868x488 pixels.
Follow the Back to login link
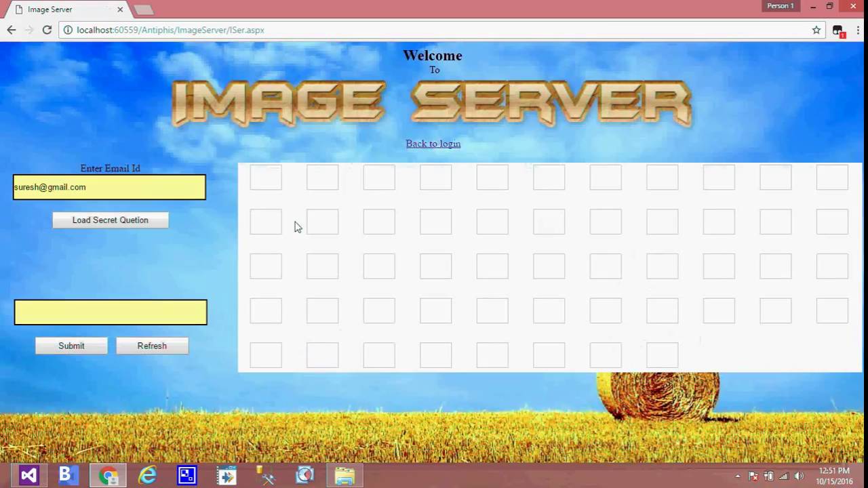click(x=433, y=144)
